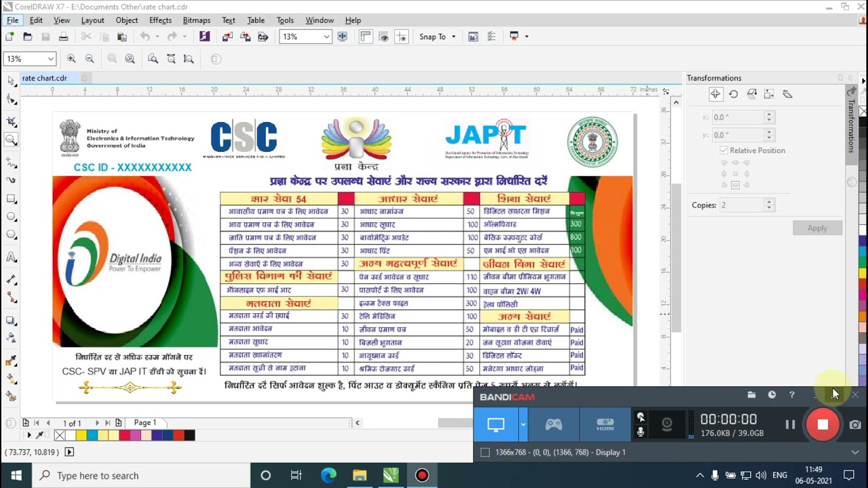Show hidden system tray icons
The height and width of the screenshot is (488, 868).
[699, 476]
